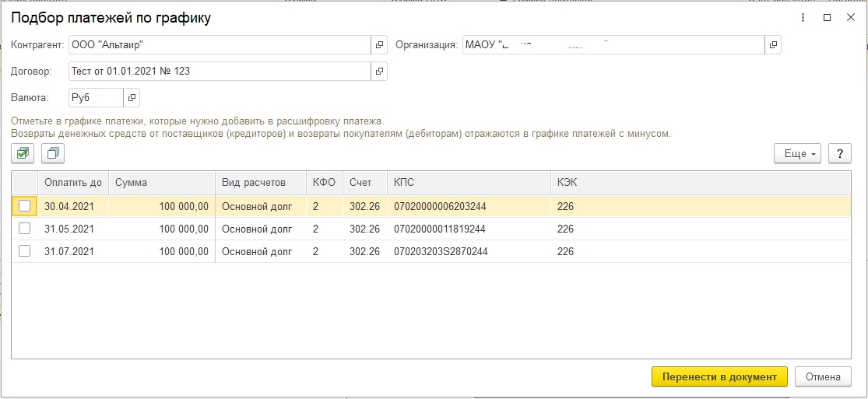
Task: Open help with the question mark button
Action: [x=839, y=153]
